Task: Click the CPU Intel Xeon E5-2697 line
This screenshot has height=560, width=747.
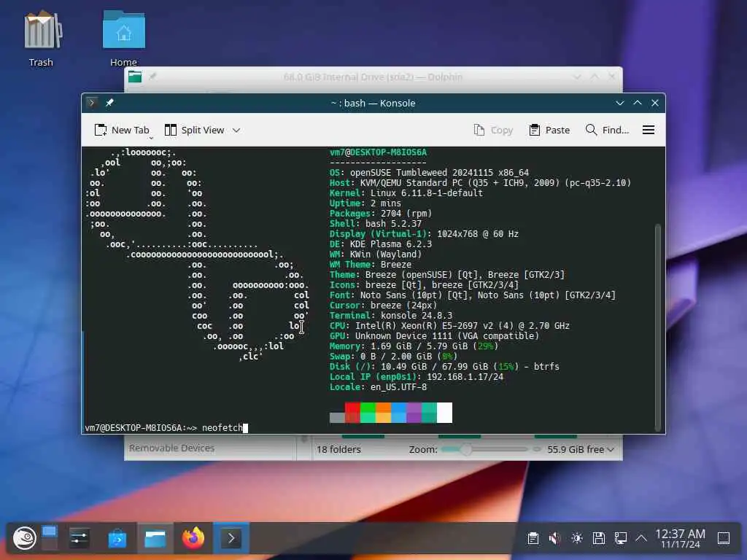Action: 449,326
